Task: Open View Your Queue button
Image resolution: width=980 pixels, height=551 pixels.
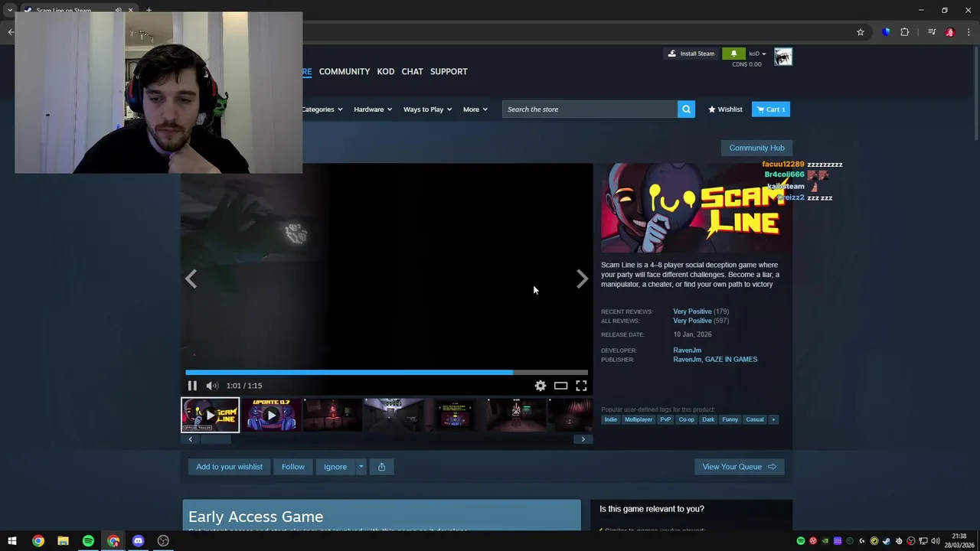Action: click(739, 467)
